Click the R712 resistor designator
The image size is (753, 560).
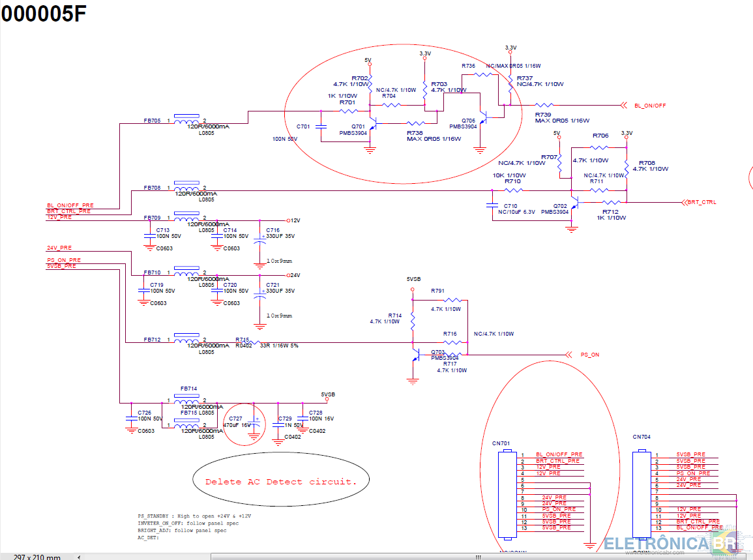[x=610, y=212]
